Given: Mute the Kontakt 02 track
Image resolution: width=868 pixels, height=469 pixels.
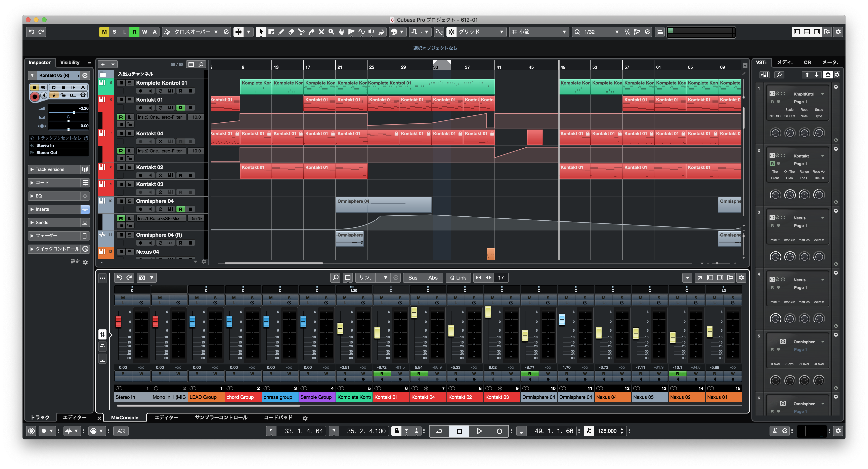Looking at the screenshot, I should [x=121, y=167].
